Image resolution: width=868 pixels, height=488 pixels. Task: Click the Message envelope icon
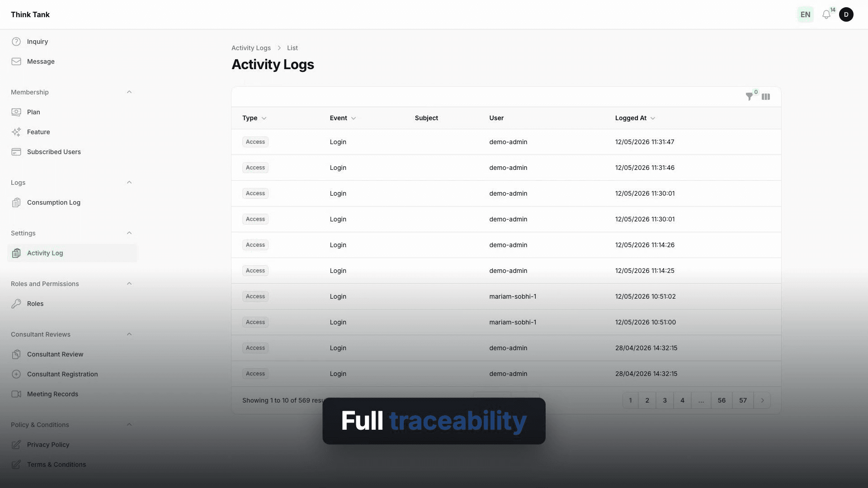click(16, 61)
